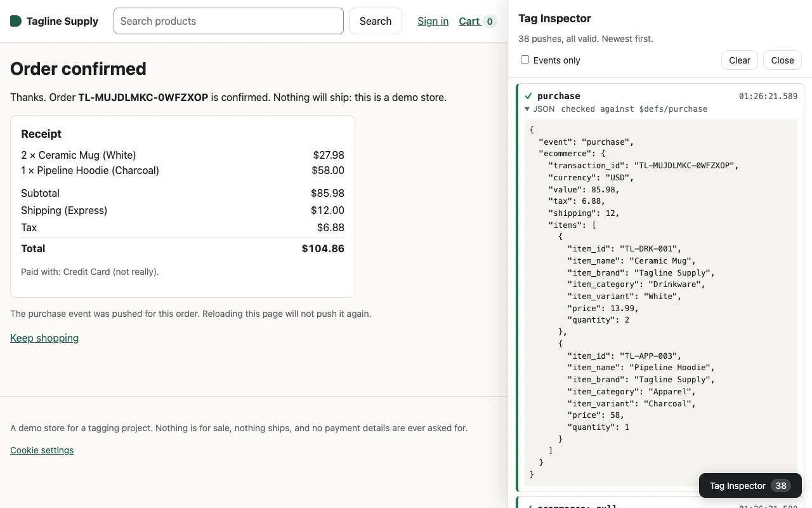Open Cookie settings in the footer
Screen dimensions: 812x508
click(x=42, y=450)
